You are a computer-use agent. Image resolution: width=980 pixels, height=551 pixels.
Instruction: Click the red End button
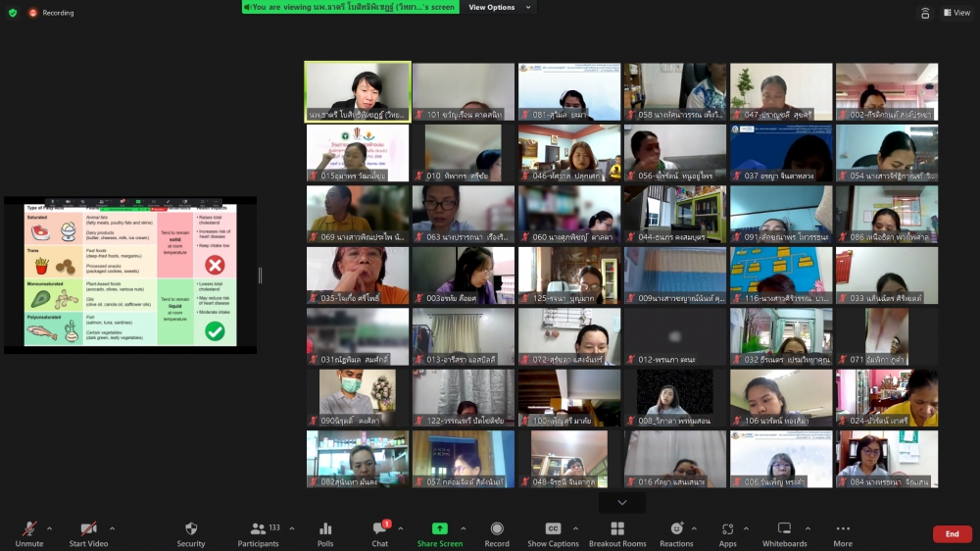coord(952,533)
